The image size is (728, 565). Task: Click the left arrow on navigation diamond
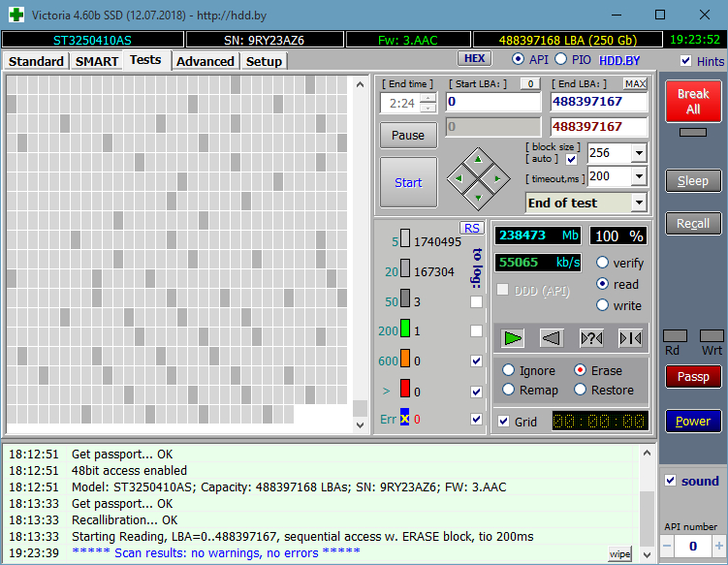459,178
